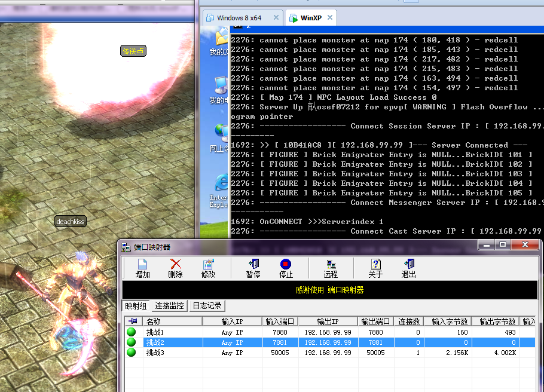Switch to the Windows 8 x64 VM tab
Viewport: 544px width, 392px height.
(239, 18)
